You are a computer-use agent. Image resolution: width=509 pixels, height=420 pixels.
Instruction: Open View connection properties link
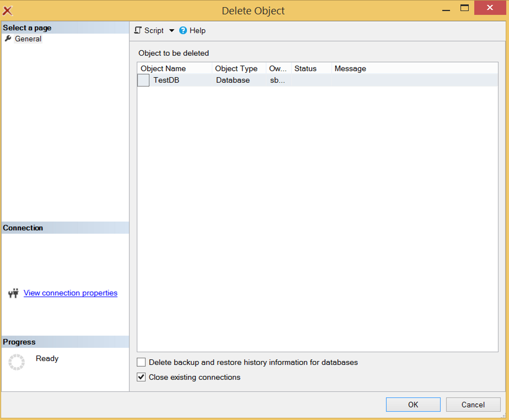[71, 293]
